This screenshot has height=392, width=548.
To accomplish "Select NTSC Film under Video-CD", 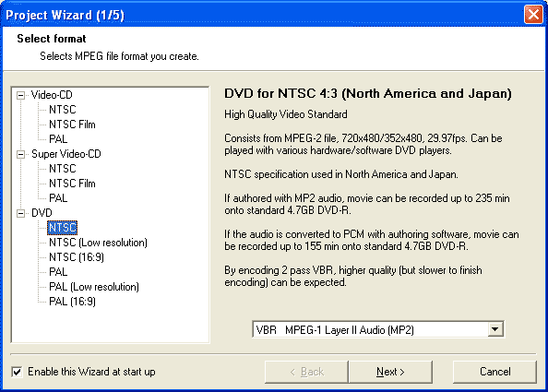I will point(72,125).
